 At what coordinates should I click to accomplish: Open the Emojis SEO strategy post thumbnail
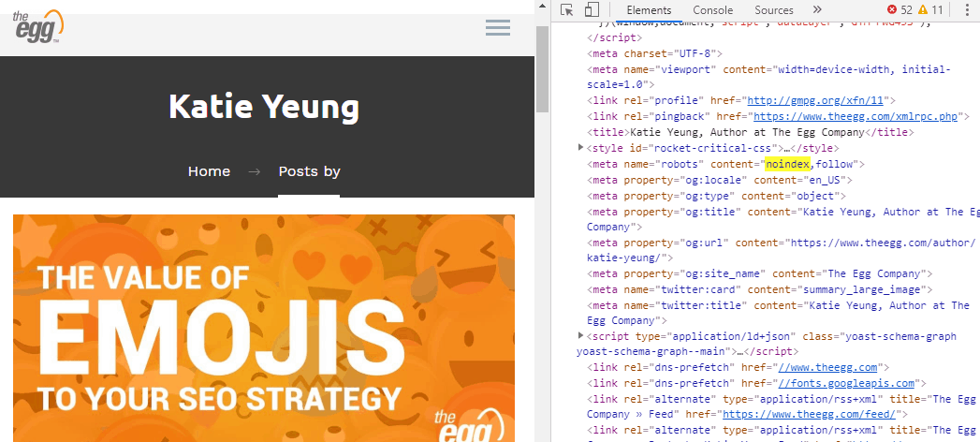pyautogui.click(x=264, y=328)
